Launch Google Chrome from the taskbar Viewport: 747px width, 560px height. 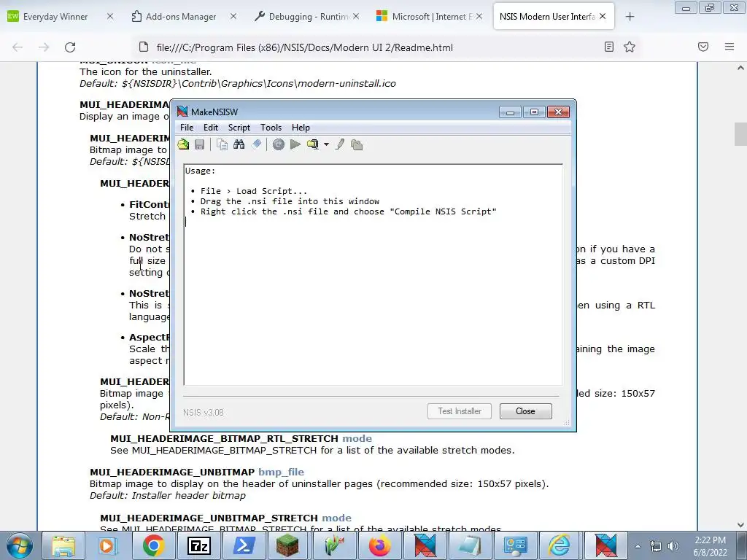coord(153,545)
